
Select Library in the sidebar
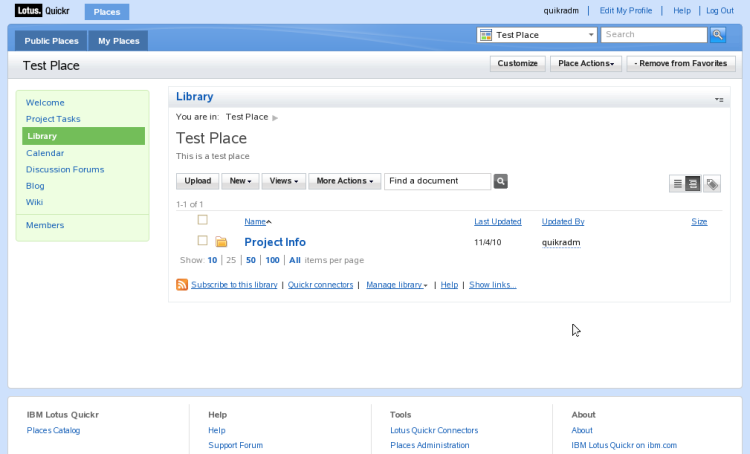(x=83, y=136)
